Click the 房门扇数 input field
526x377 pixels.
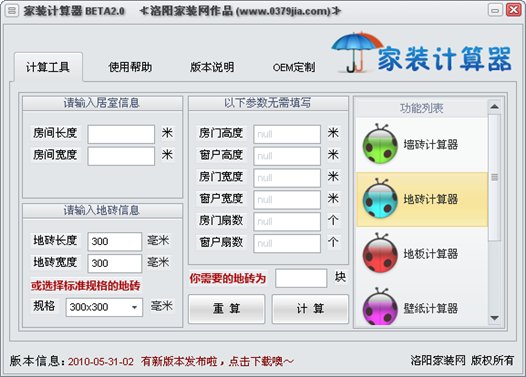pos(287,221)
